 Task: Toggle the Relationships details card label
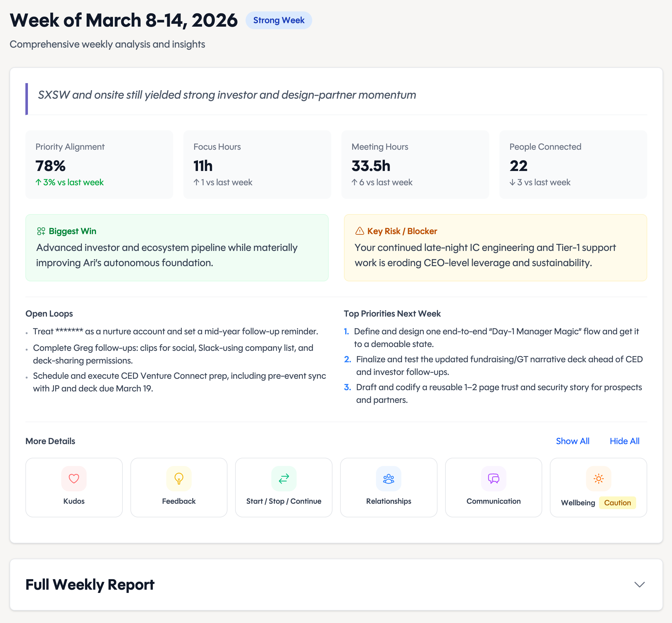[388, 501]
